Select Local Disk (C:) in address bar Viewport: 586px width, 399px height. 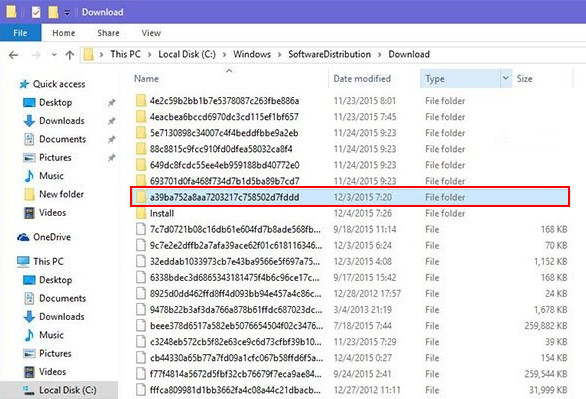[187, 54]
